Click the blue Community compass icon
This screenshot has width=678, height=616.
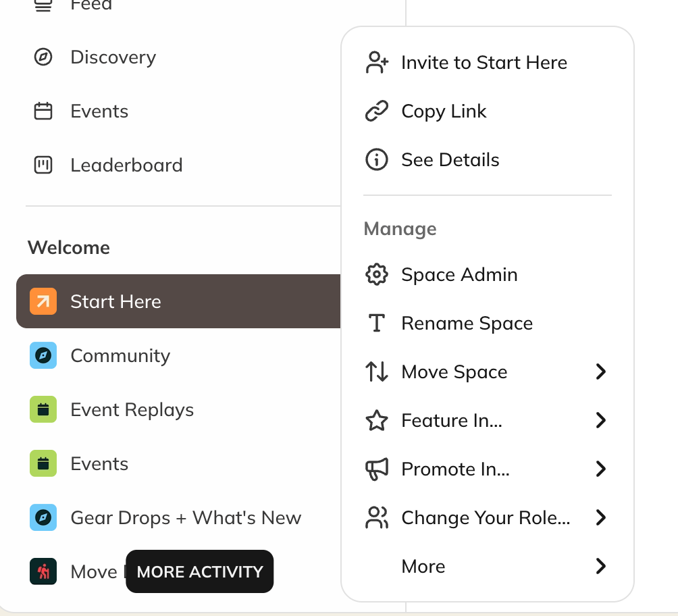click(x=43, y=355)
